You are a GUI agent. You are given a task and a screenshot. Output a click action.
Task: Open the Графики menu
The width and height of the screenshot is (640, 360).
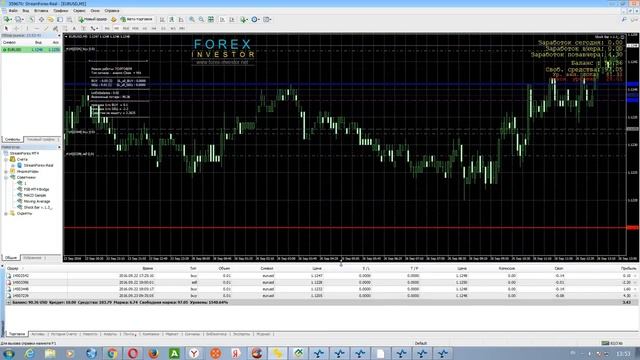(61, 11)
